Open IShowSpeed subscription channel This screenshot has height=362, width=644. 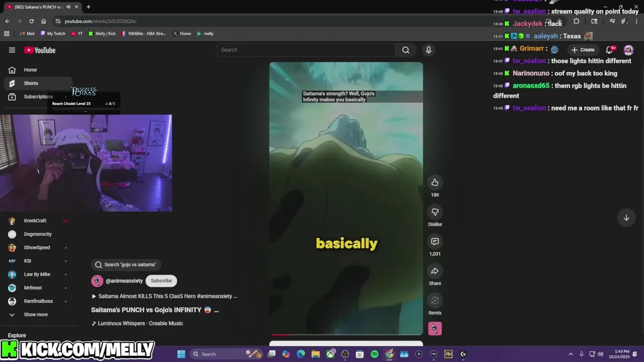pos(38,248)
